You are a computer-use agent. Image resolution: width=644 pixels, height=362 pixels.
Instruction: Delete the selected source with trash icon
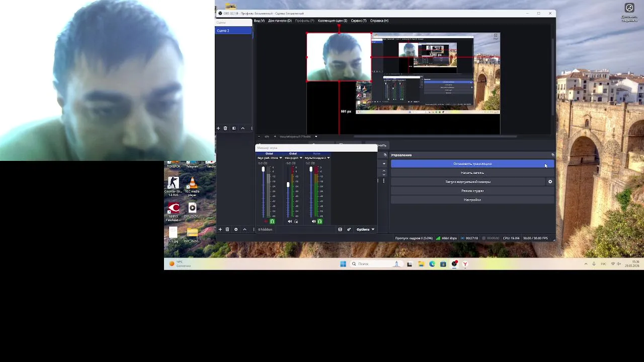(227, 229)
